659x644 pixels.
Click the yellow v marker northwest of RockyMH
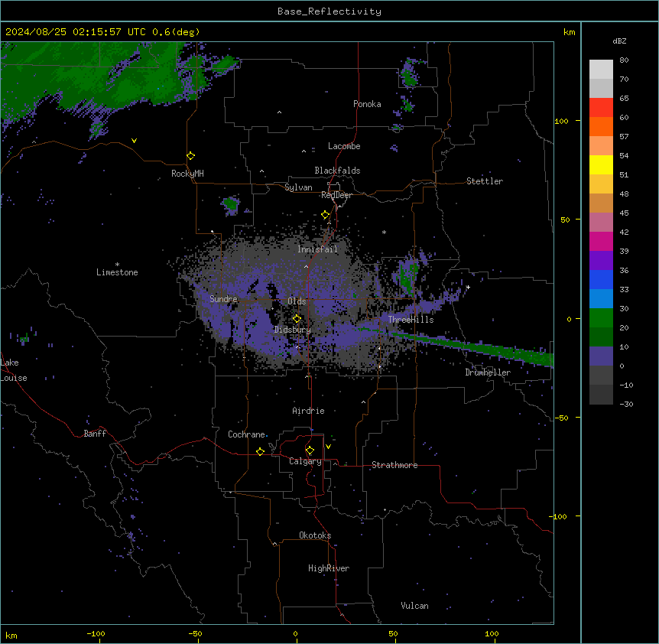[134, 141]
